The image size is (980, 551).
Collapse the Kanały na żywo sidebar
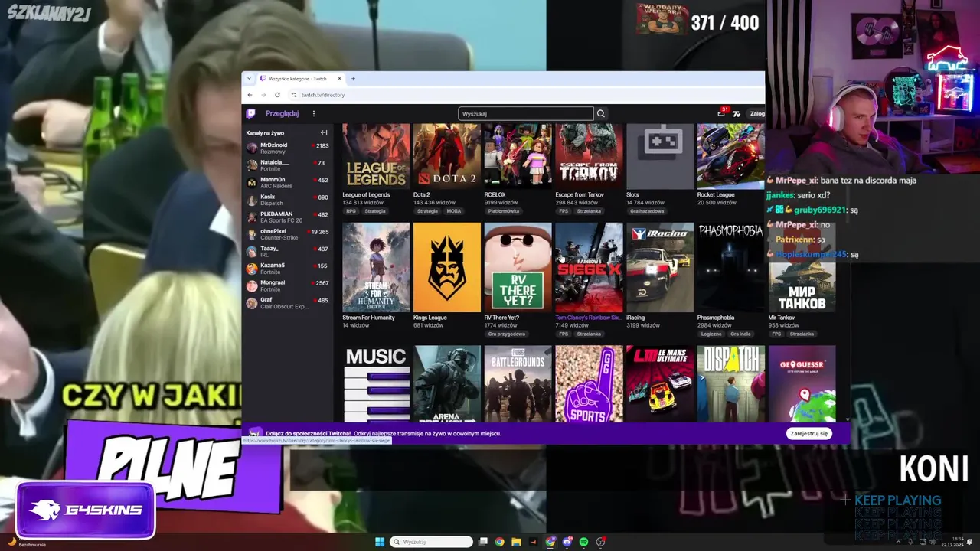(324, 132)
